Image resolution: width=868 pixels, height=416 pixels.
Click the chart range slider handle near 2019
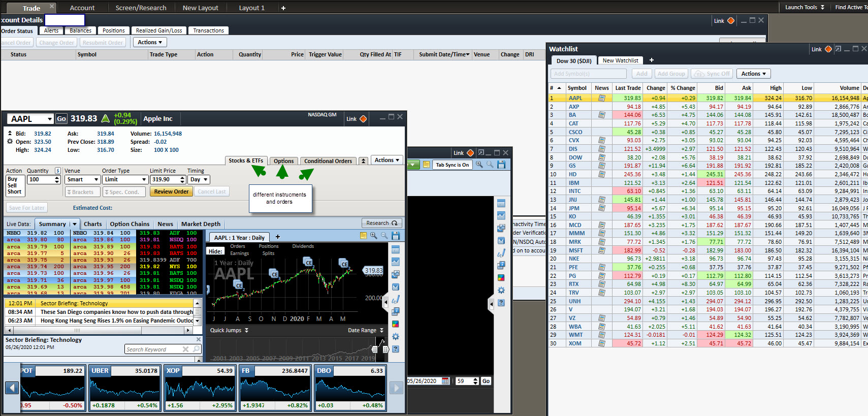[x=375, y=349]
